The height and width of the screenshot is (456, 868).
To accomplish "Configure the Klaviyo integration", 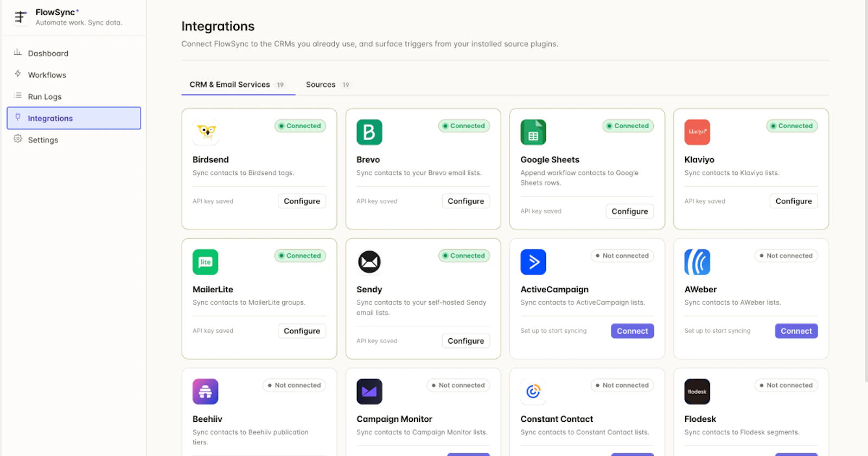I will click(794, 201).
